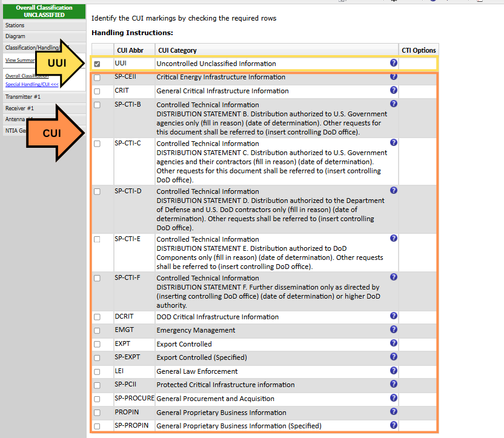Screen dimensions: 504x438
Task: Open help for Export Controlled
Action: coord(393,343)
